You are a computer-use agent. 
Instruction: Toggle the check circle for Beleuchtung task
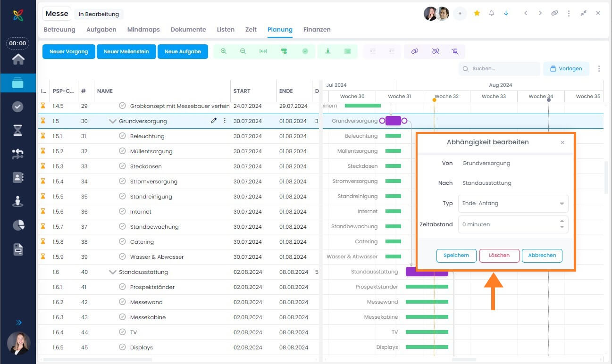point(123,136)
